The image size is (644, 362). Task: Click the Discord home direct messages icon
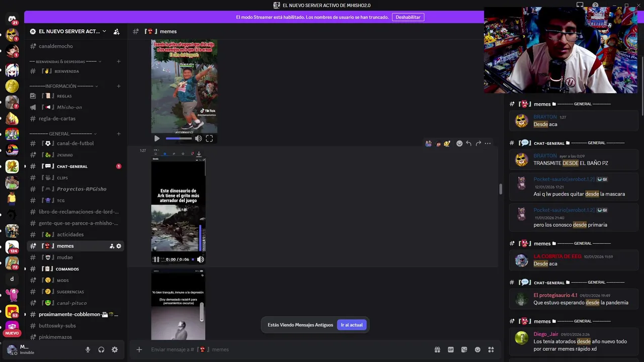click(12, 20)
